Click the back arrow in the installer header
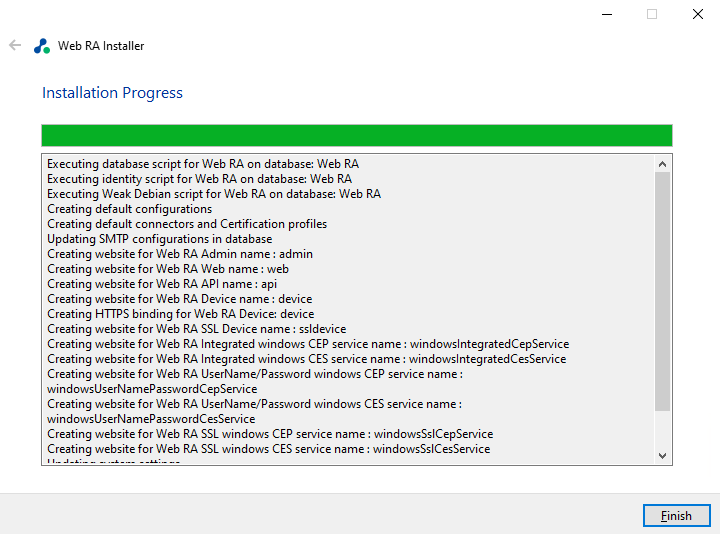The image size is (720, 534). (15, 45)
